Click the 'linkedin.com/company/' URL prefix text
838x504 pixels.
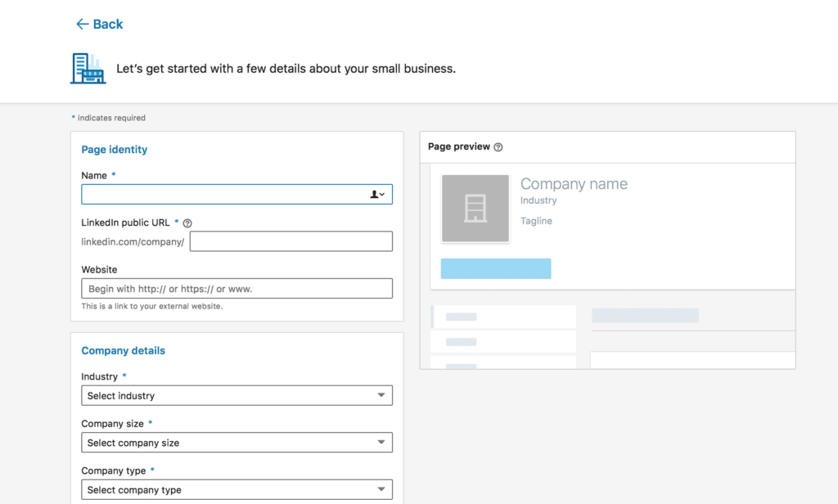pyautogui.click(x=133, y=242)
